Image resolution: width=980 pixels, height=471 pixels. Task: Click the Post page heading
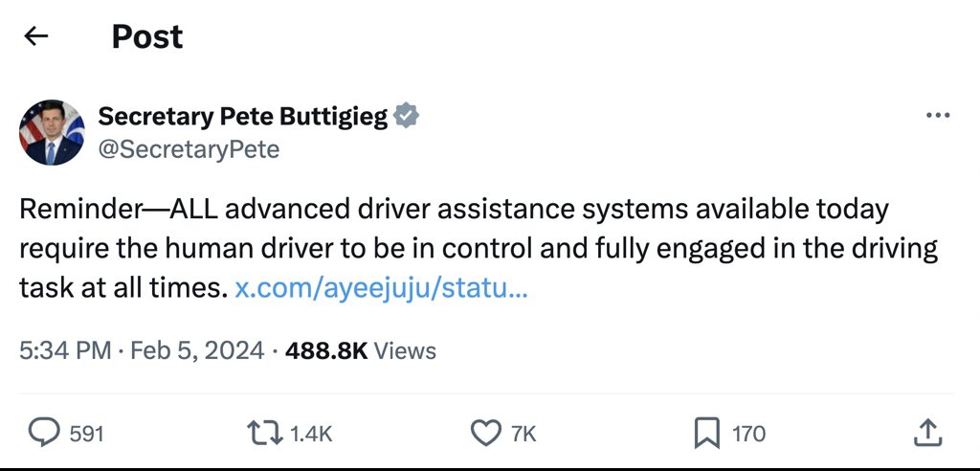[147, 37]
